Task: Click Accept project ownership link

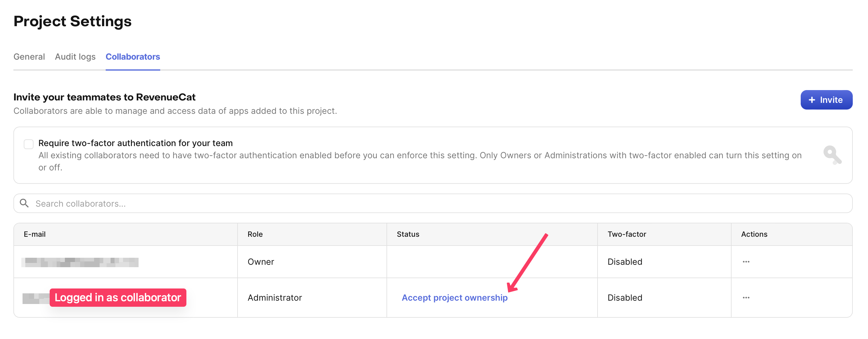Action: [x=454, y=298]
